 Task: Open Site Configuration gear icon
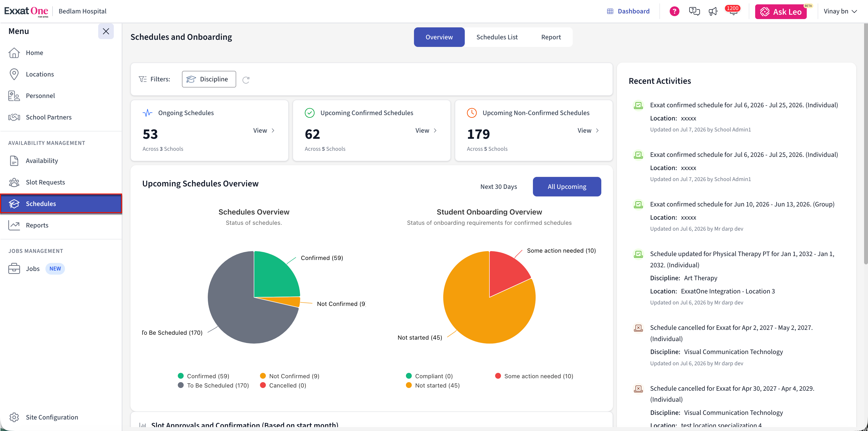[14, 417]
